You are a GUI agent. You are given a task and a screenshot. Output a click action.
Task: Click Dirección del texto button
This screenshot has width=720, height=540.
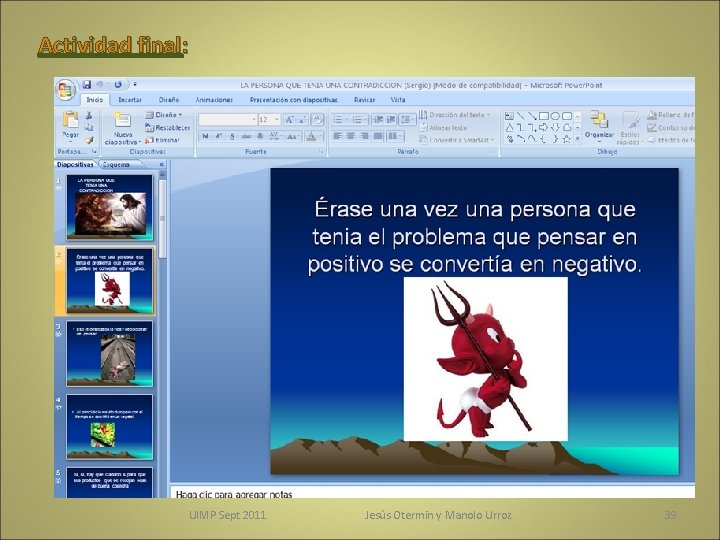coord(455,115)
